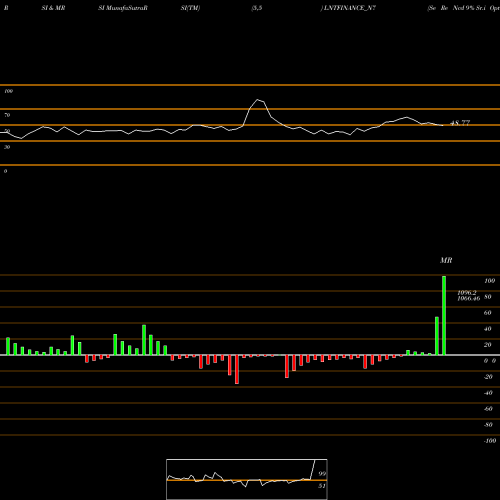Click the "99" value in mini chart
Viewport: 500px width, 500px height.
coord(322,474)
